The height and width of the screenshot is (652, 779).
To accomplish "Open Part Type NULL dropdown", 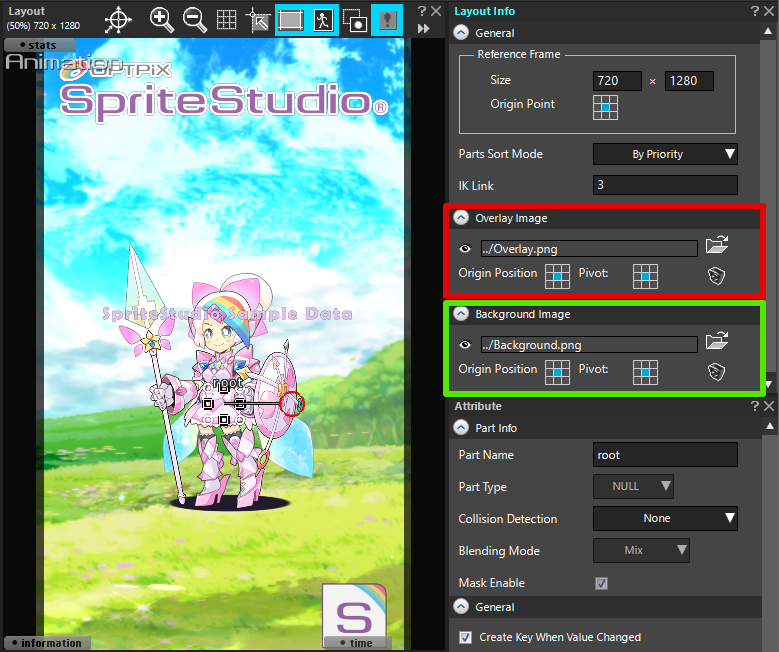I will click(633, 487).
